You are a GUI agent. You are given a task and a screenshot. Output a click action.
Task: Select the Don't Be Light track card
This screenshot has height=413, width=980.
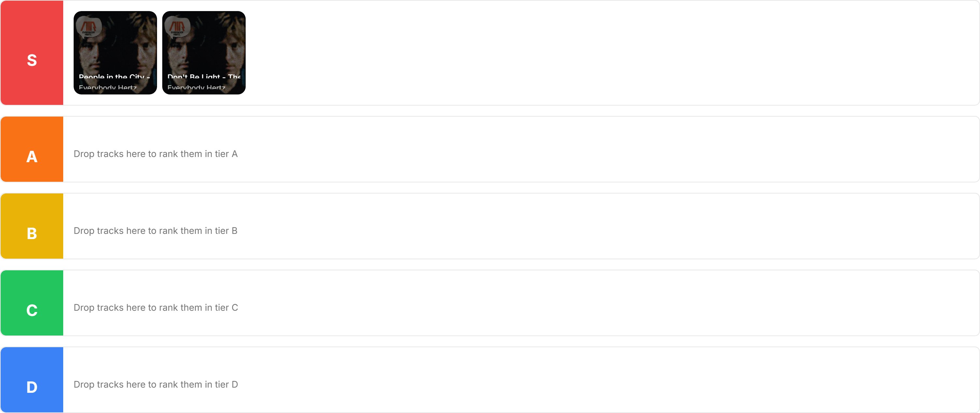[x=204, y=52]
